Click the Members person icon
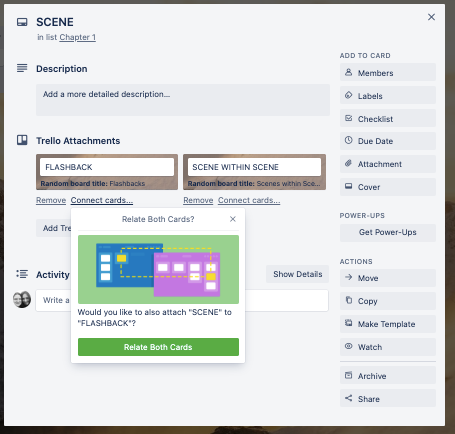Screen dimensions: 455x434 348,72
